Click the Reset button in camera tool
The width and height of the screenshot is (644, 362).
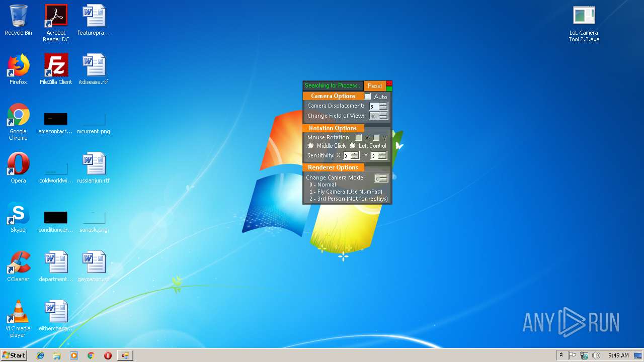pos(375,86)
